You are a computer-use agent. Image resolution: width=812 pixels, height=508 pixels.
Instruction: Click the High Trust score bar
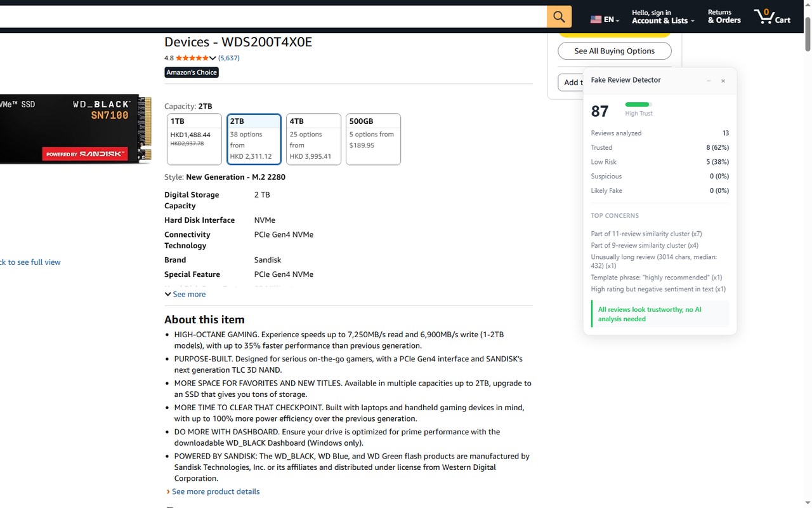(x=638, y=104)
